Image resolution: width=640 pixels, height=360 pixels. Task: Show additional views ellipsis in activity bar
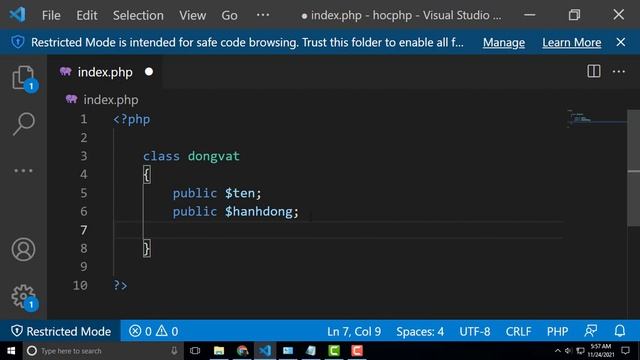(23, 171)
